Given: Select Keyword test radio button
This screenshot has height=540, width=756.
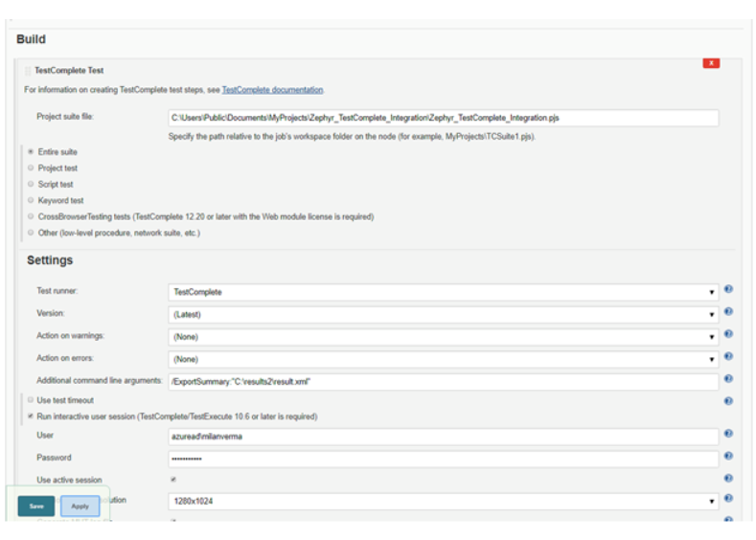Looking at the screenshot, I should tap(31, 201).
